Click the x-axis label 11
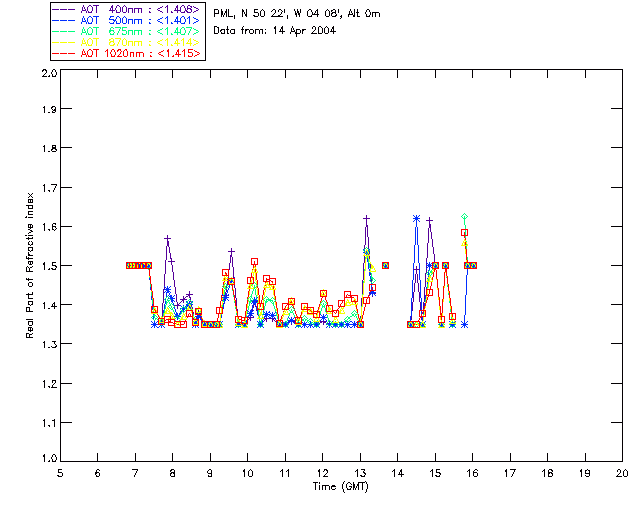The height and width of the screenshot is (512, 640). pos(285,473)
